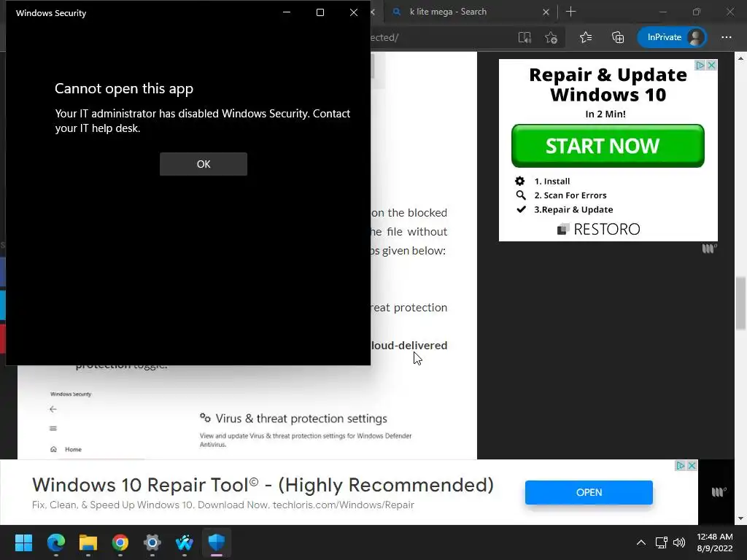Image resolution: width=747 pixels, height=560 pixels.
Task: Click the InPrivate profile button
Action: tap(672, 37)
